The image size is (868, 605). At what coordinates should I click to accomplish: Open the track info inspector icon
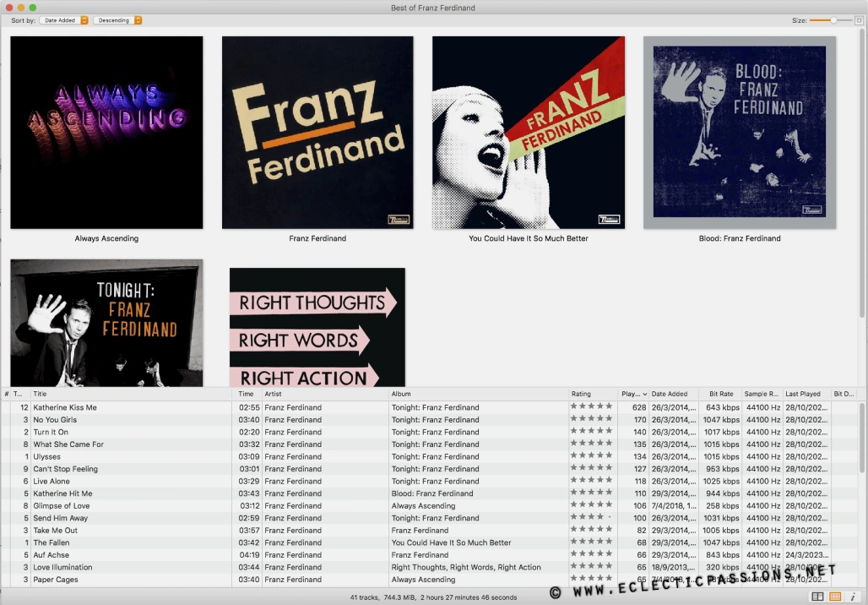click(853, 597)
